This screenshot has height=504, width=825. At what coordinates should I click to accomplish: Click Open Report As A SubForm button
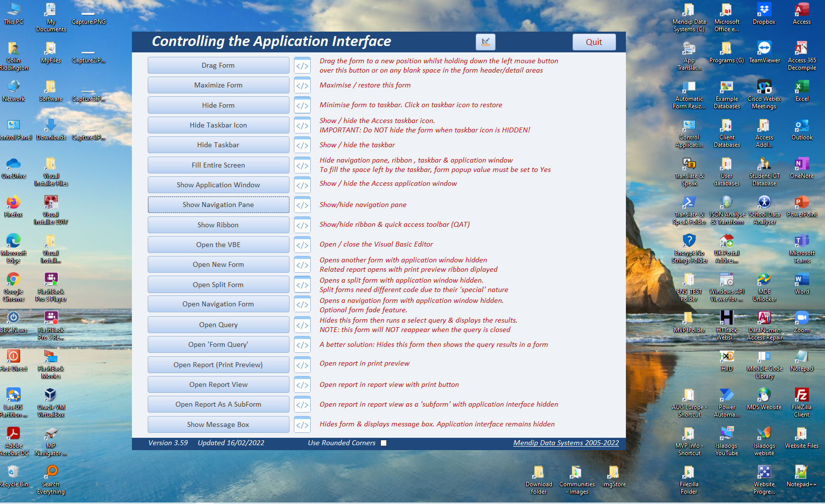[218, 404]
